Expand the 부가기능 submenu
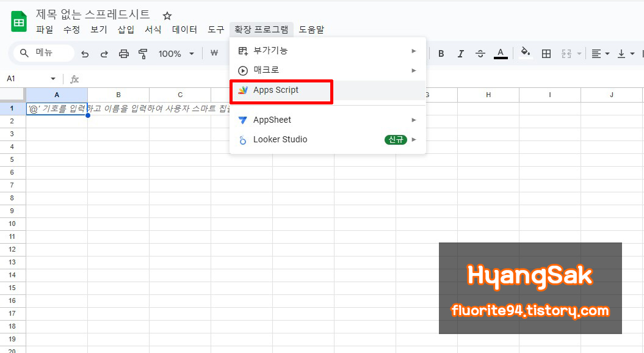This screenshot has height=353, width=644. coord(328,51)
